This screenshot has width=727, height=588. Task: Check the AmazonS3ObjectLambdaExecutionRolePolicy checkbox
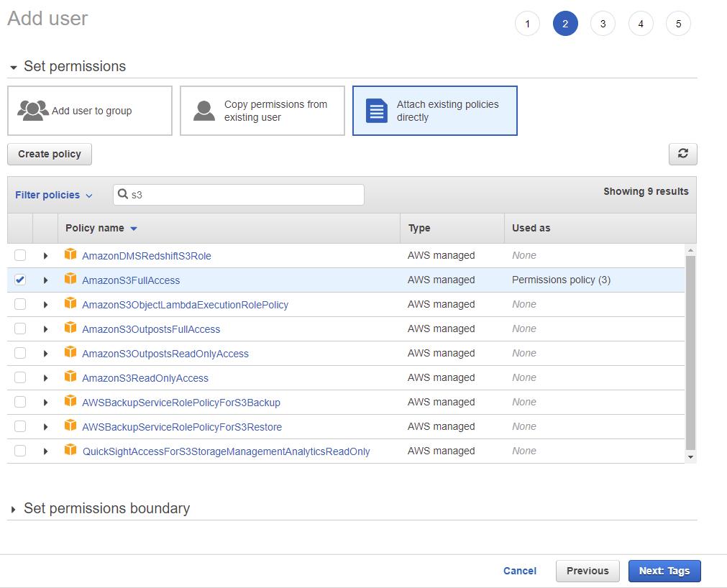[20, 305]
